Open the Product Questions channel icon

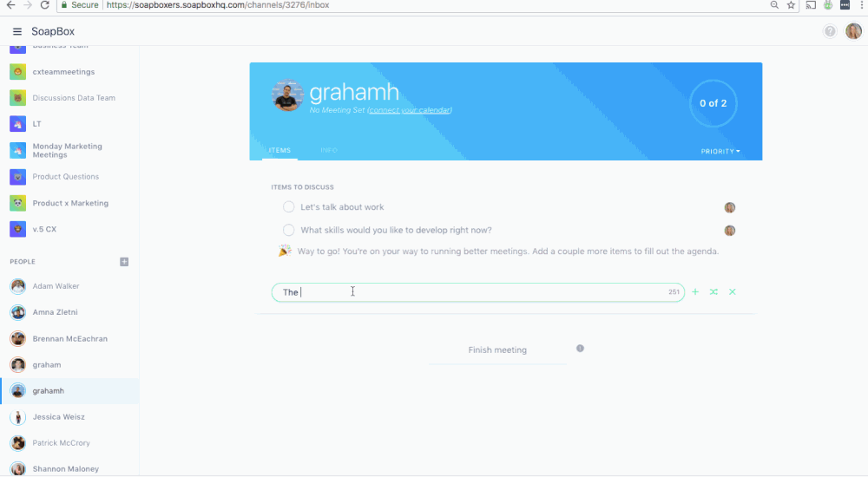coord(17,177)
